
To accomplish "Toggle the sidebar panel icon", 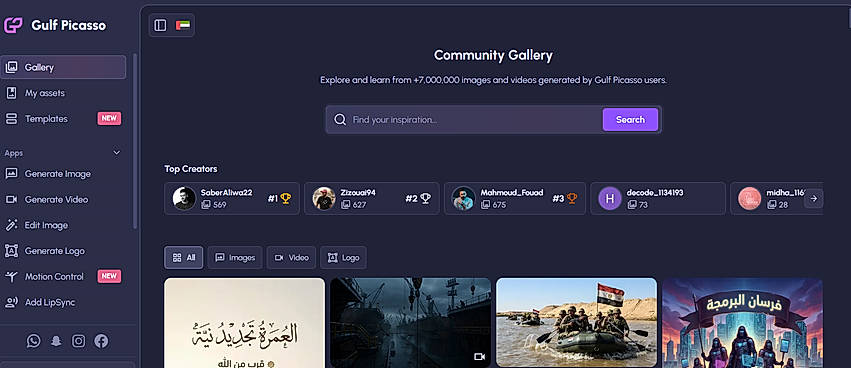I will (x=160, y=26).
